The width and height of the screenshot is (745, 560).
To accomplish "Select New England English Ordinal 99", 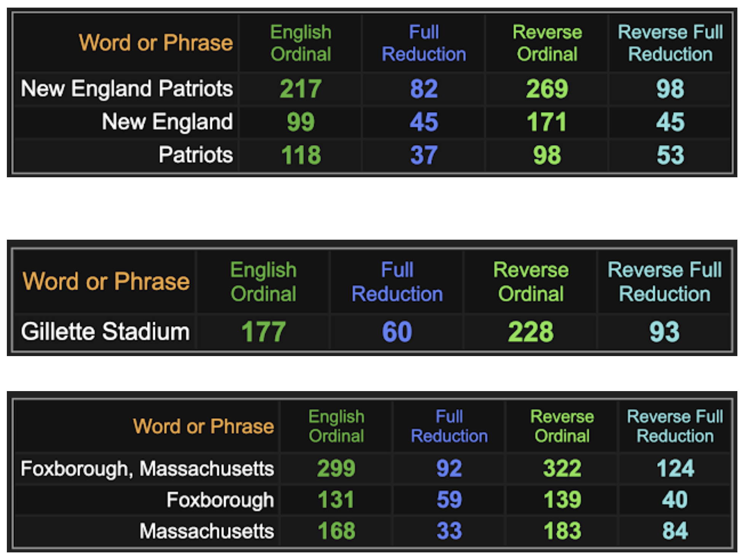I will (301, 122).
